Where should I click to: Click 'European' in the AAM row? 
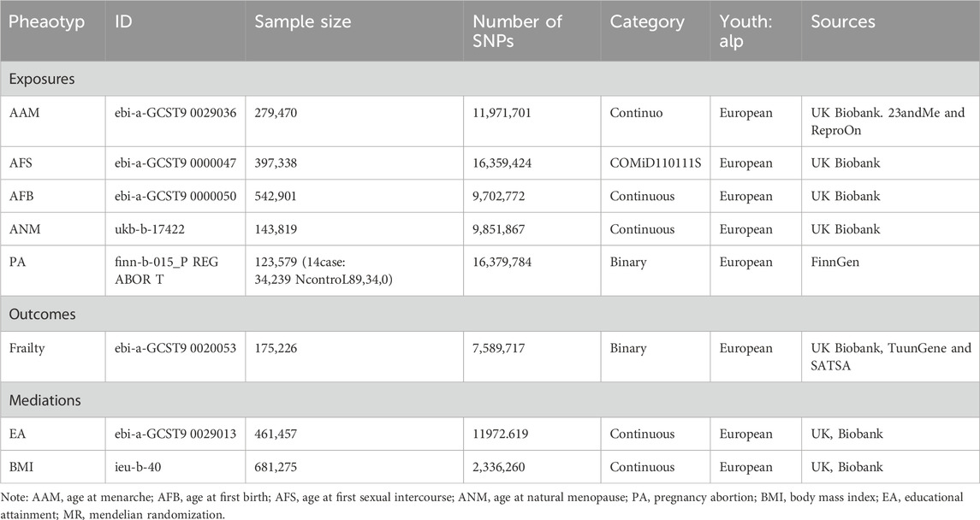745,113
